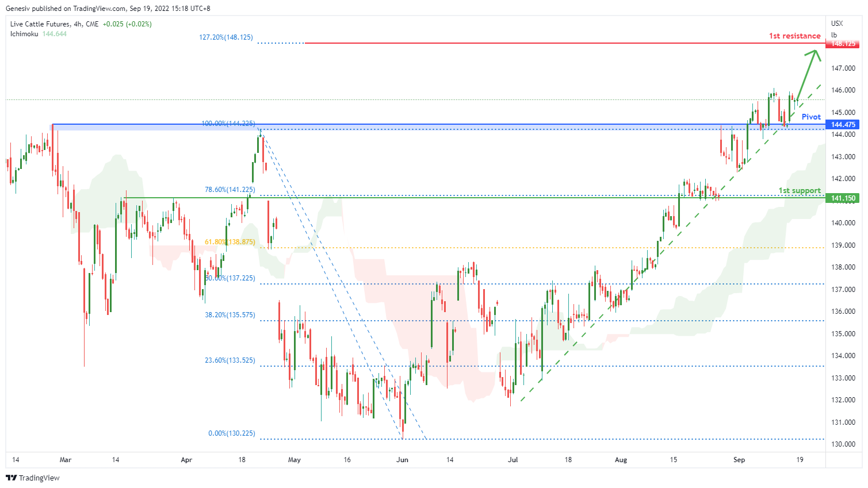Click the 61.80%(138.875) Fibonacci label
The width and height of the screenshot is (868, 488).
[x=230, y=242]
